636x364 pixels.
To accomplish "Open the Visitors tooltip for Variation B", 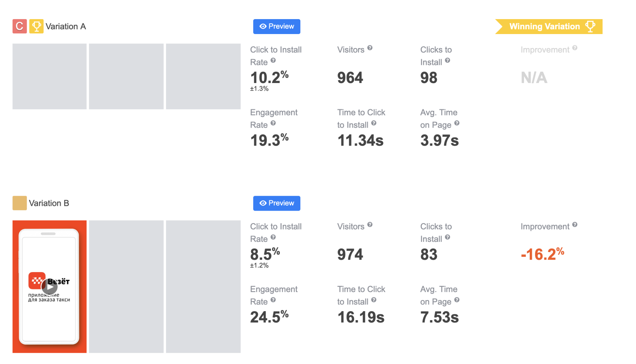I will point(370,225).
